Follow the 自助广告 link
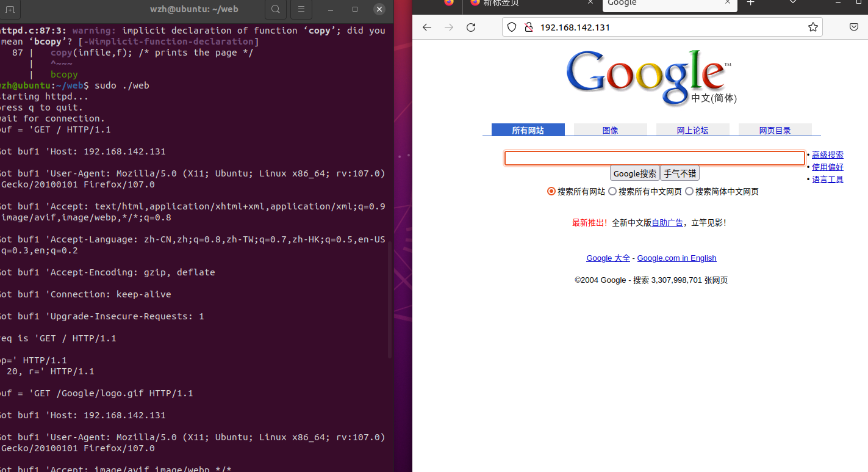Viewport: 868px width, 472px height. pyautogui.click(x=667, y=223)
